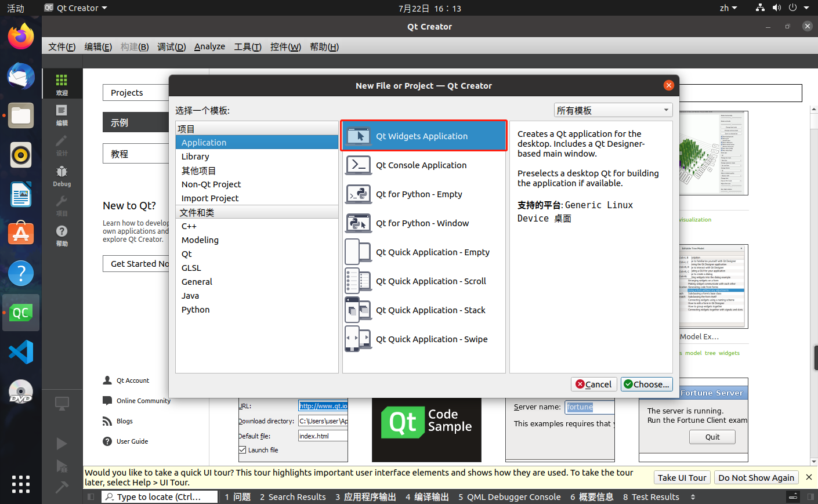Viewport: 818px width, 504px height.
Task: Click the Build hammer icon
Action: coord(61,487)
